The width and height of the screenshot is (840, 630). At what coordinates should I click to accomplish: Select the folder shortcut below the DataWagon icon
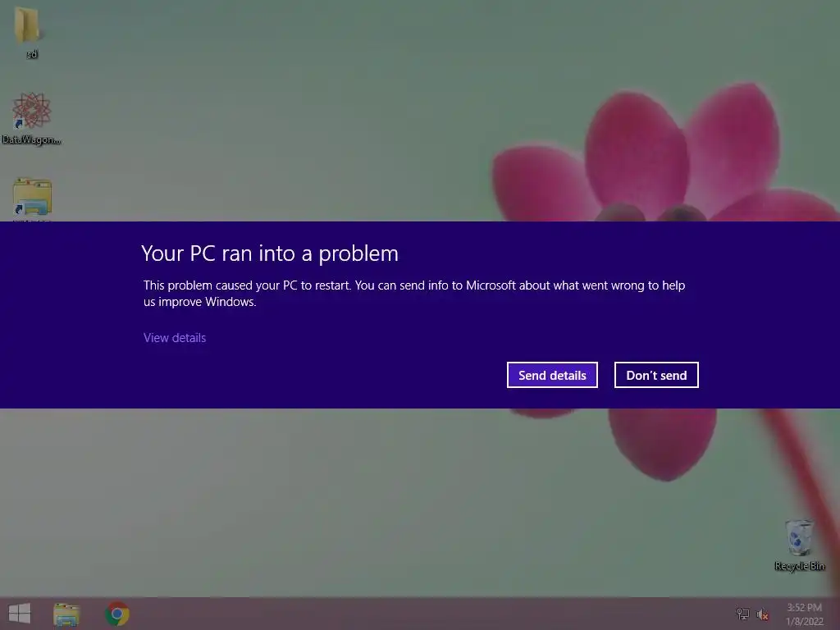pyautogui.click(x=32, y=199)
